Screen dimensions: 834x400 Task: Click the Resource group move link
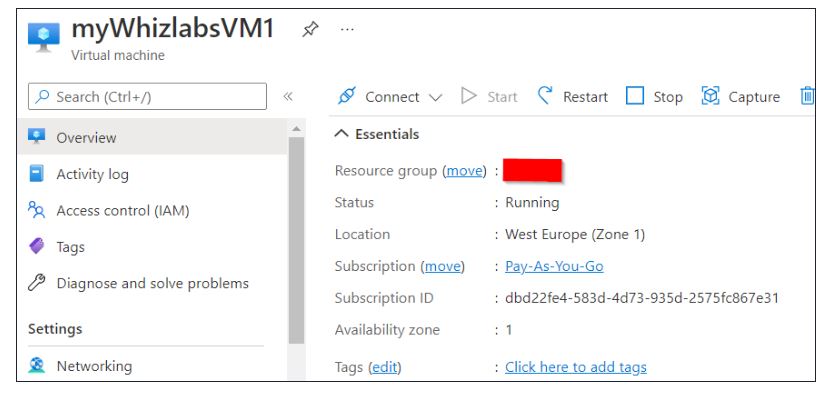tap(464, 171)
